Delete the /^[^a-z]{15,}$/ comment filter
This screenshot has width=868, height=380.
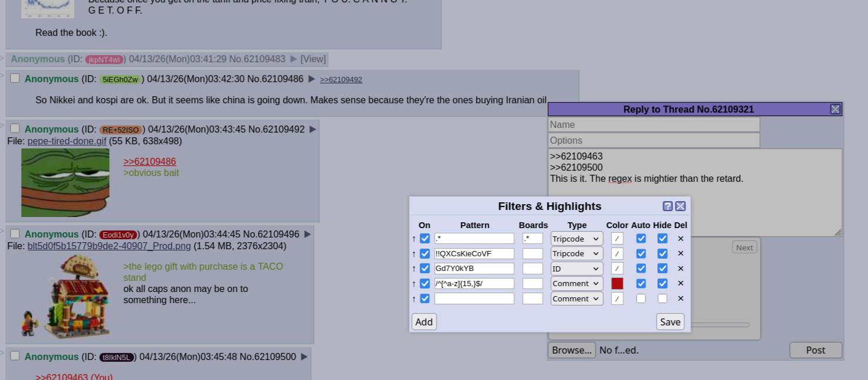pos(681,283)
